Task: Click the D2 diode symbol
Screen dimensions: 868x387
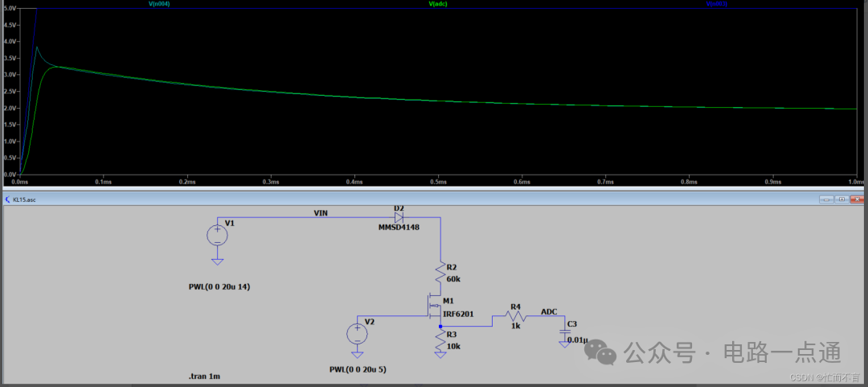Action: coord(399,217)
